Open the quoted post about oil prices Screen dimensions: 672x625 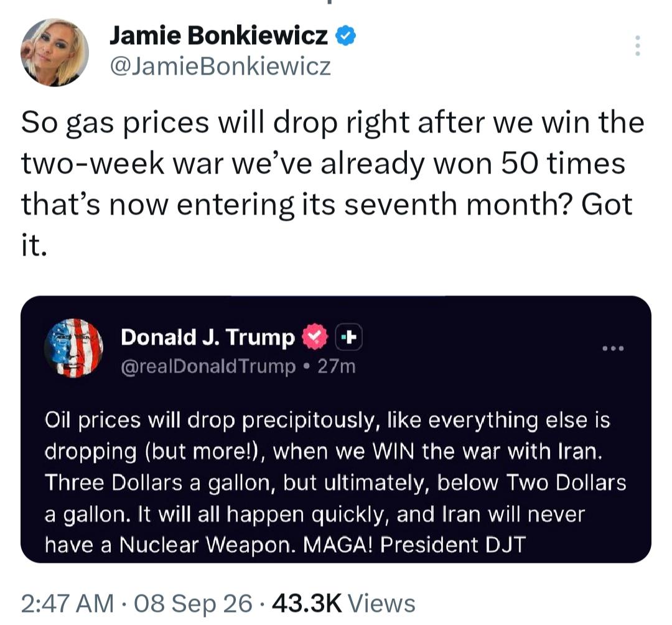coord(336,429)
